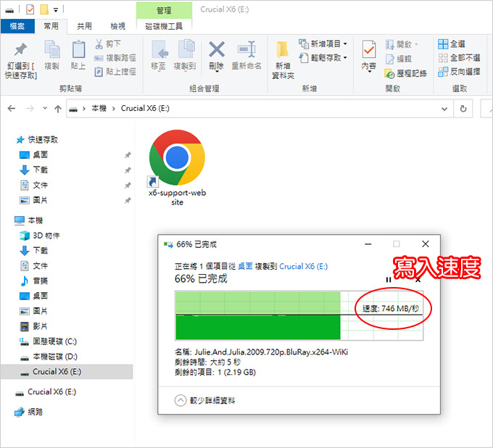Open the Easy access dropdown
The height and width of the screenshot is (448, 493).
click(x=346, y=57)
